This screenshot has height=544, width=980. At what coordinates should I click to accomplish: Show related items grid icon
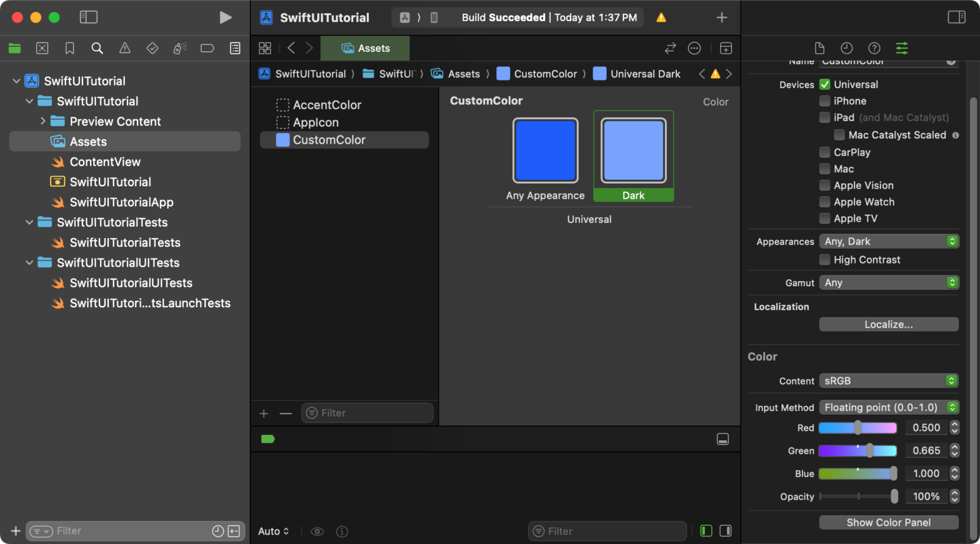(x=265, y=48)
